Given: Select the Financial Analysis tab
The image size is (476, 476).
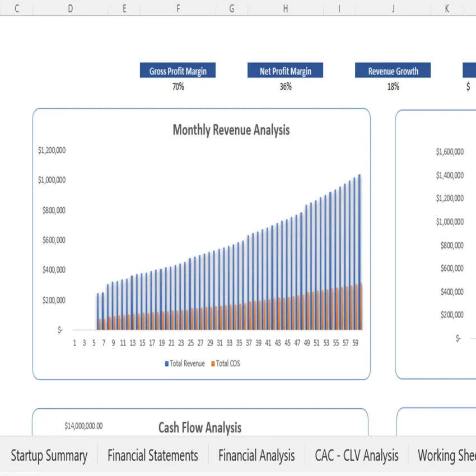Looking at the screenshot, I should 256,455.
